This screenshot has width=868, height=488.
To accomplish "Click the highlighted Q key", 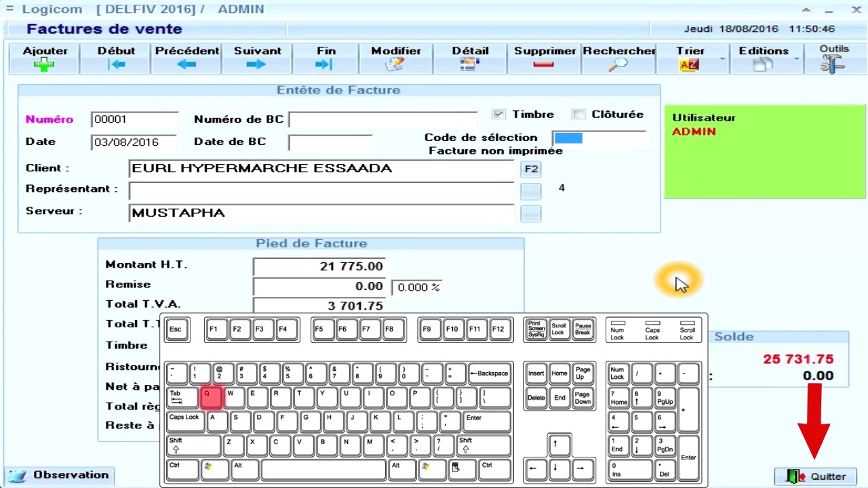I will 212,398.
